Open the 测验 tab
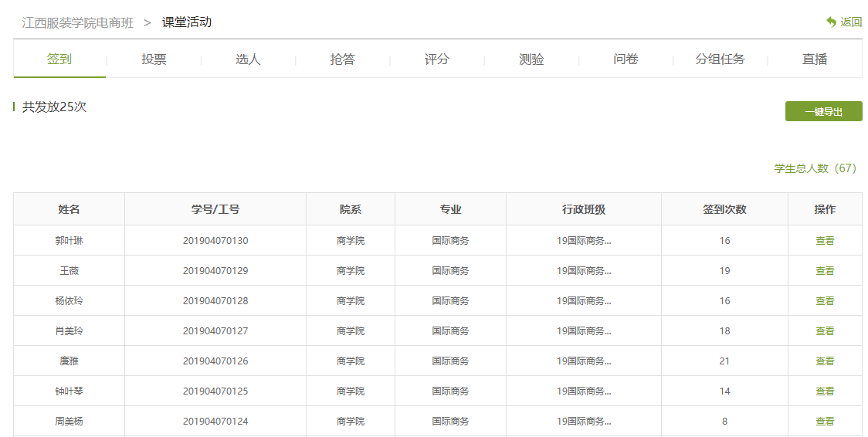The height and width of the screenshot is (437, 868). pyautogui.click(x=531, y=59)
